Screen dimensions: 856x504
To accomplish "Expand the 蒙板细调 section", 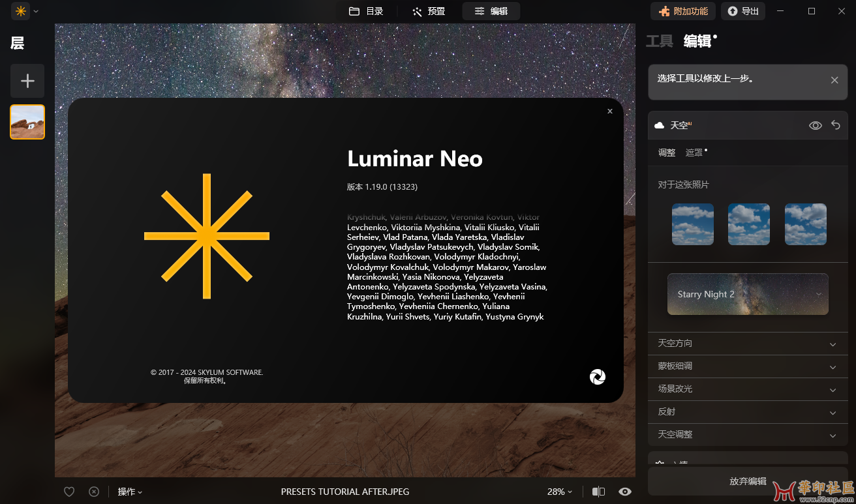I will tap(748, 366).
